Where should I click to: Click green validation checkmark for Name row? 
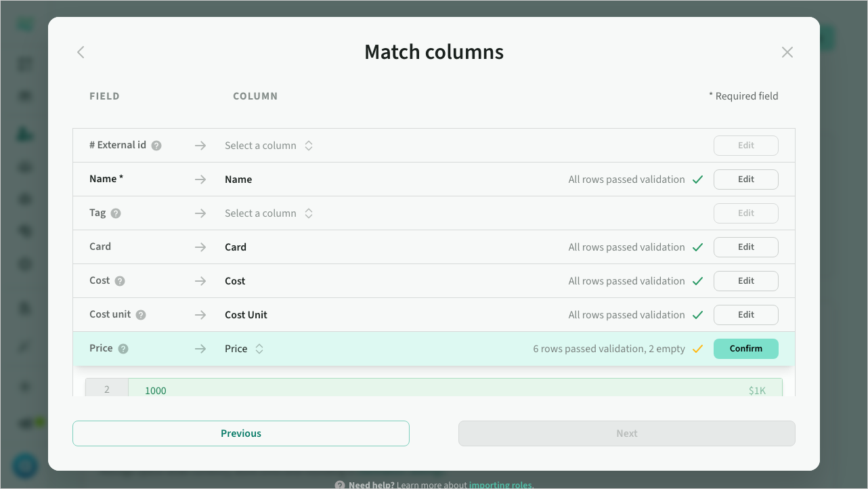tap(697, 179)
